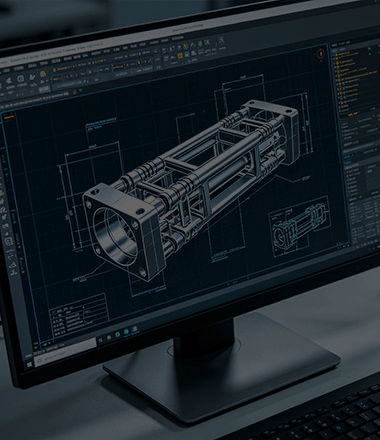Screen dimensions: 380x440
Task: Click the blue circular icon in the taskbar
Action: 118,334
